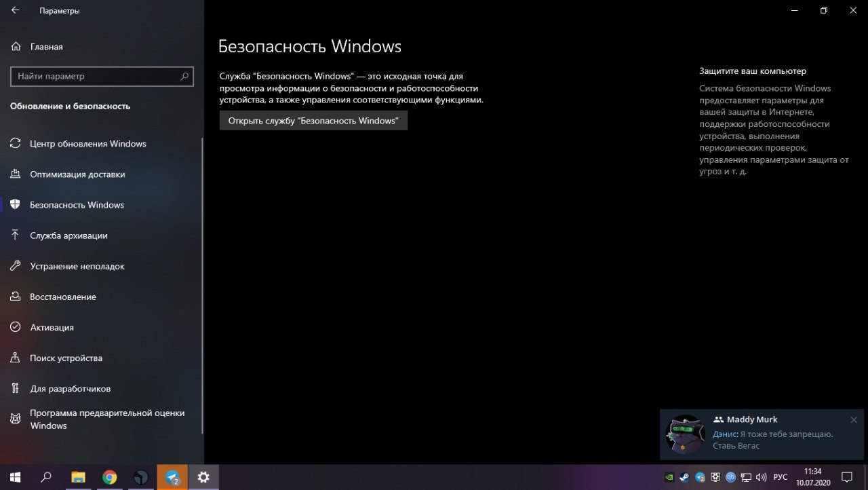
Task: Switch to Telegram on the taskbar
Action: pyautogui.click(x=172, y=477)
